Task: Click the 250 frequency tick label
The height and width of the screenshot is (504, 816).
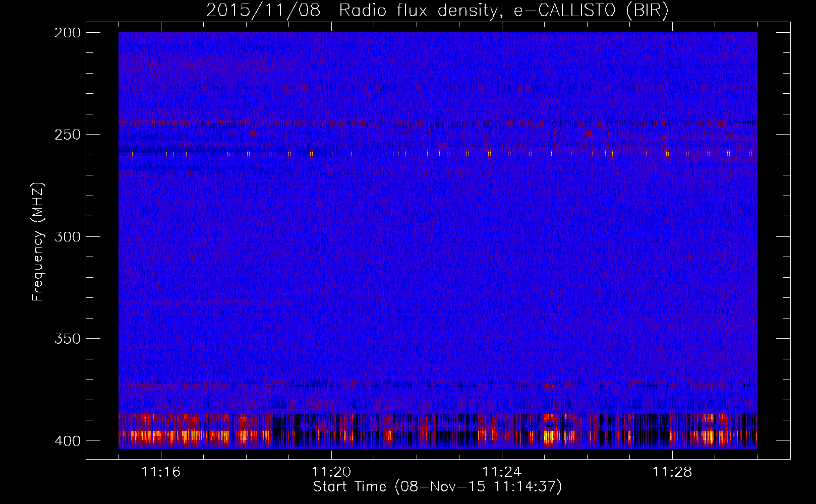Action: (x=68, y=135)
